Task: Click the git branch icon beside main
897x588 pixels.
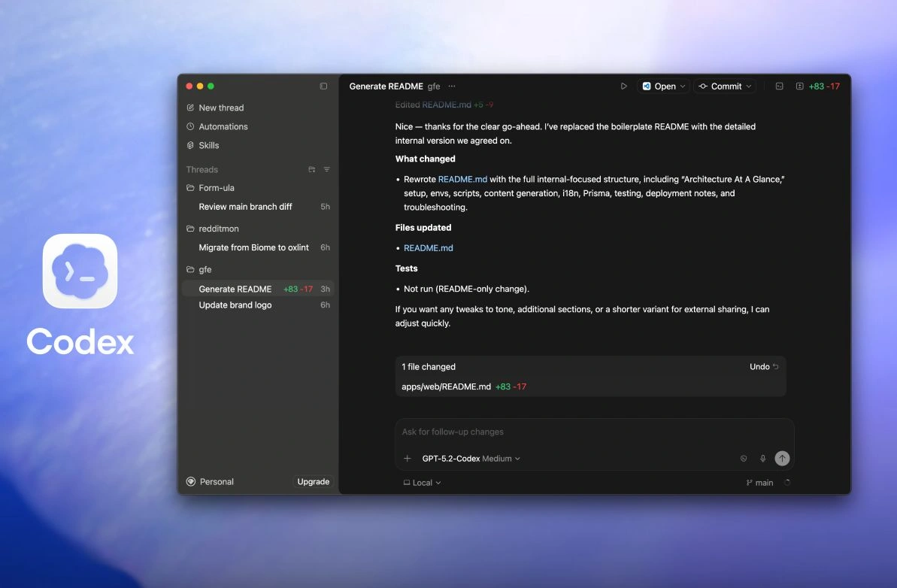Action: (x=749, y=483)
